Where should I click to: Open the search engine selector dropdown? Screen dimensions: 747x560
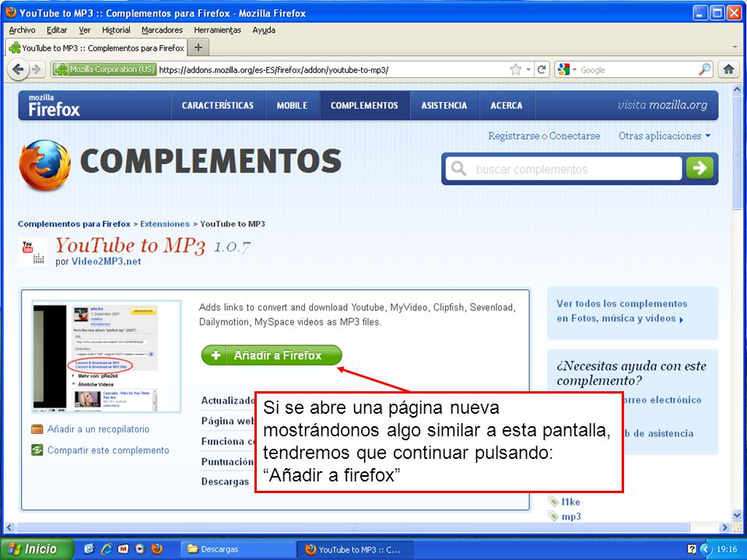tap(567, 69)
